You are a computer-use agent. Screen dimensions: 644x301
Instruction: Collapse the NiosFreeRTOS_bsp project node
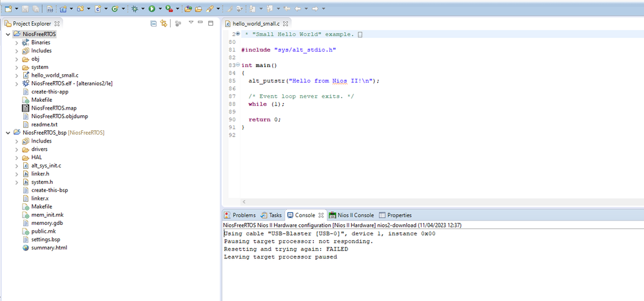8,132
